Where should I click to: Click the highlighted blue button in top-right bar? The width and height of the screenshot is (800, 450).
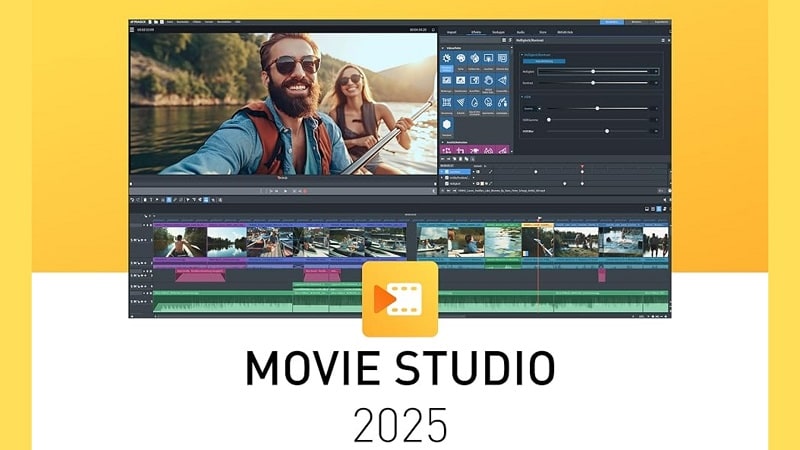(612, 22)
